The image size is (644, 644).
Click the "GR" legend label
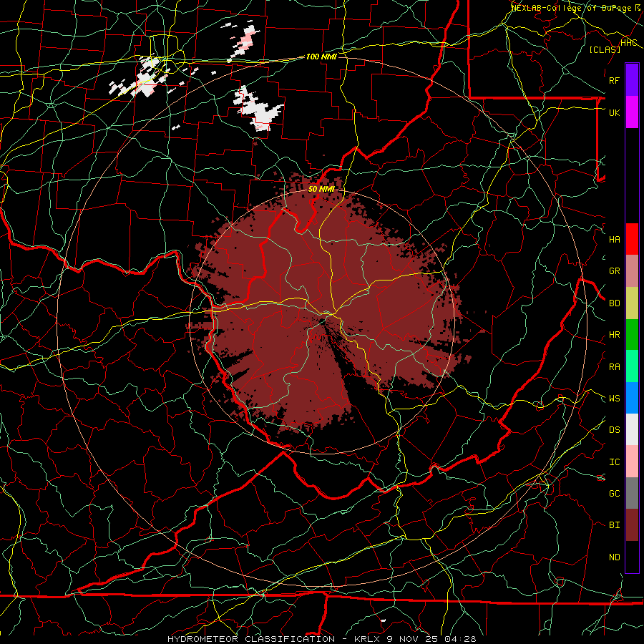point(614,271)
